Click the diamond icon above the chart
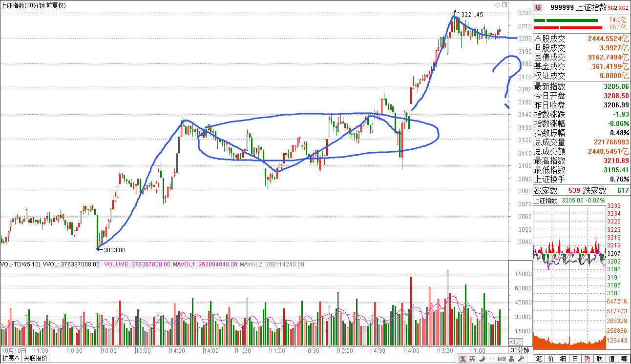The width and height of the screenshot is (631, 364). click(x=498, y=5)
